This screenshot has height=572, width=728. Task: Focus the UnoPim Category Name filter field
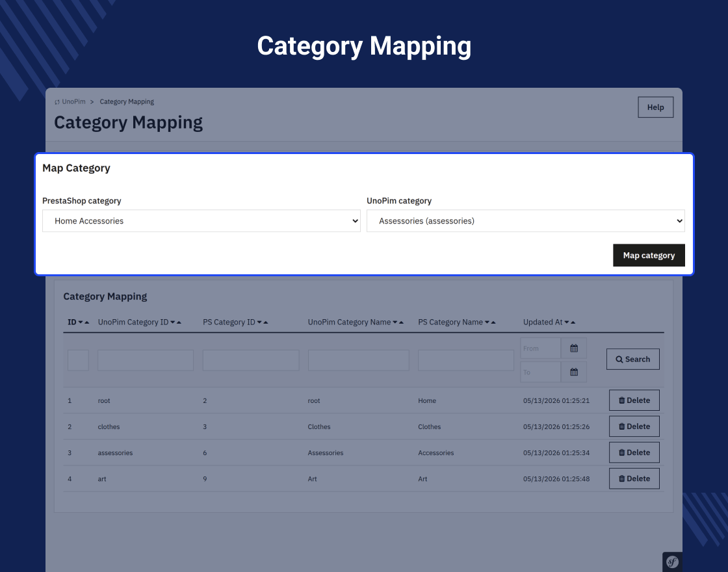(358, 360)
